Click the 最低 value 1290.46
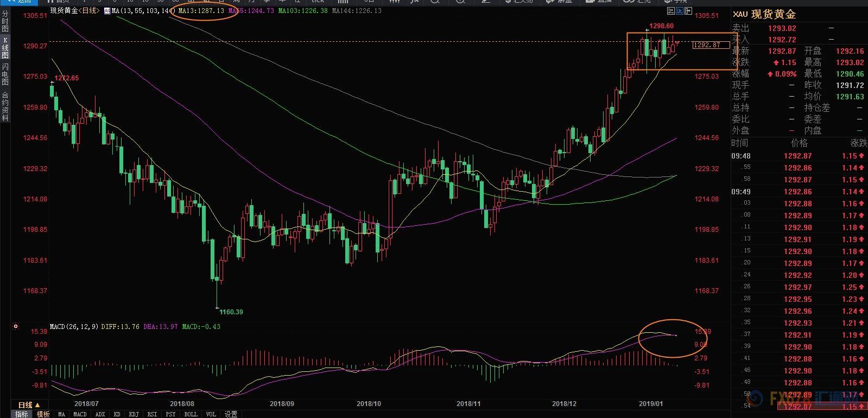The image size is (868, 418). pyautogui.click(x=850, y=74)
